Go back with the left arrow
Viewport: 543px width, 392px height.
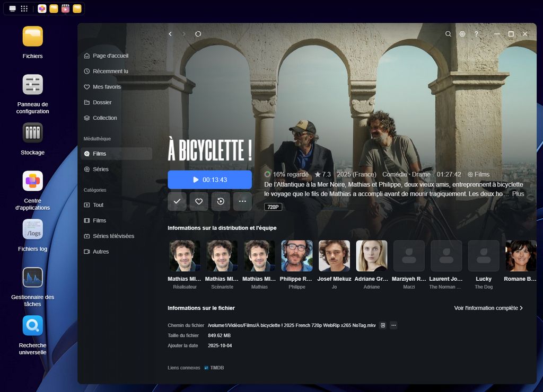(x=170, y=34)
